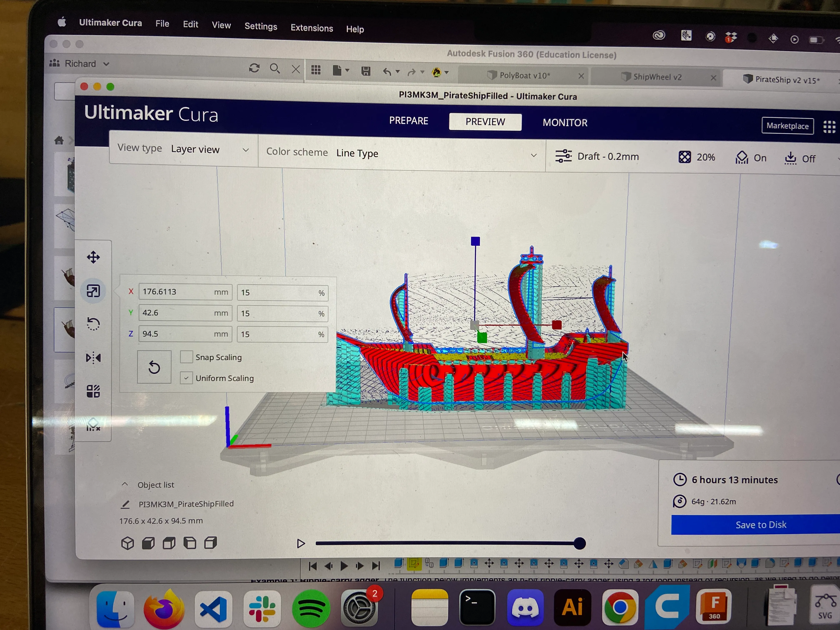Select the Move tool in Cura

click(93, 257)
